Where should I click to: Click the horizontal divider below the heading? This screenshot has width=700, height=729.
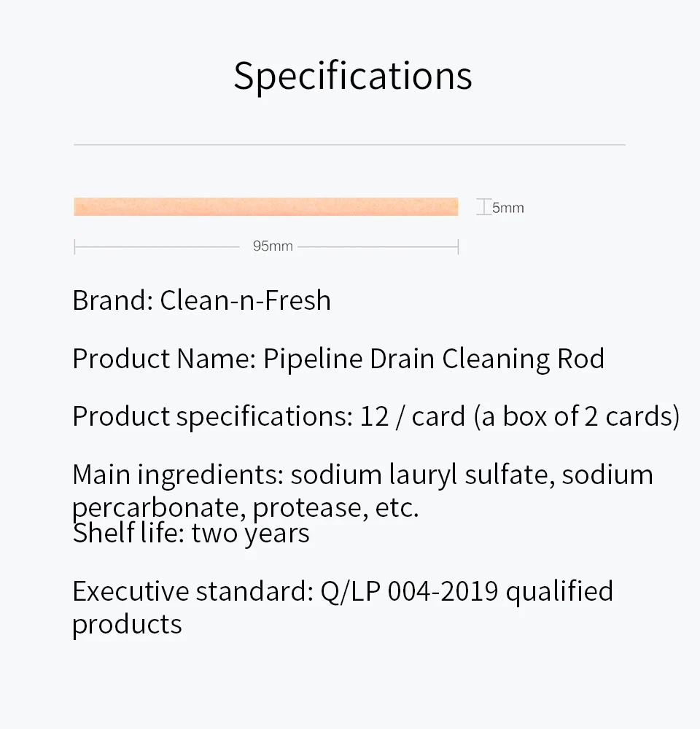[x=349, y=145]
